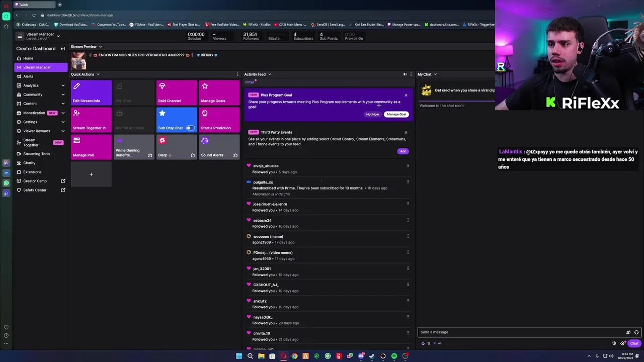Start a Prediction from quick actions
Viewport: 644px width, 362px height.
pos(219,120)
